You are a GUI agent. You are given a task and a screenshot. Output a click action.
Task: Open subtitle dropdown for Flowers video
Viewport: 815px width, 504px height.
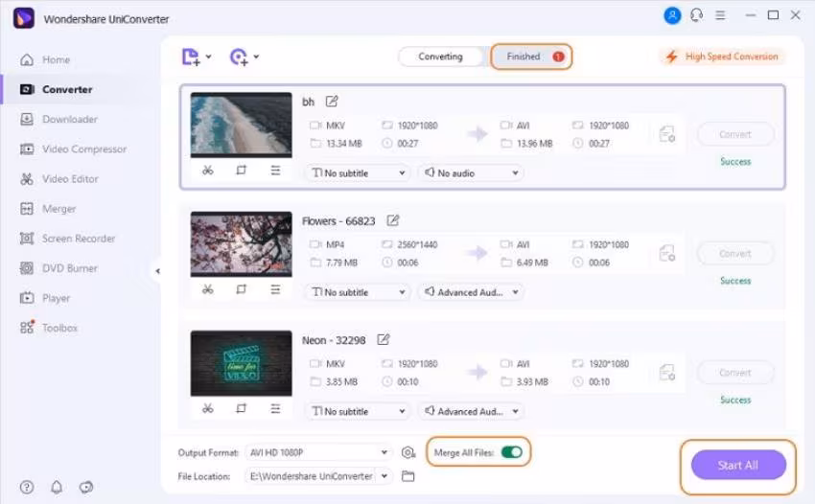coord(358,292)
